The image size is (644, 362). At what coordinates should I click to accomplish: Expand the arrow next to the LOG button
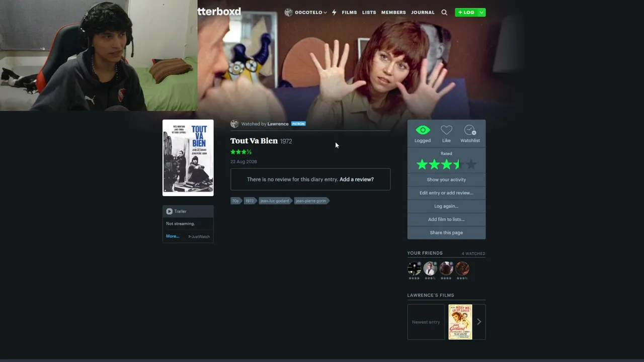tap(481, 12)
